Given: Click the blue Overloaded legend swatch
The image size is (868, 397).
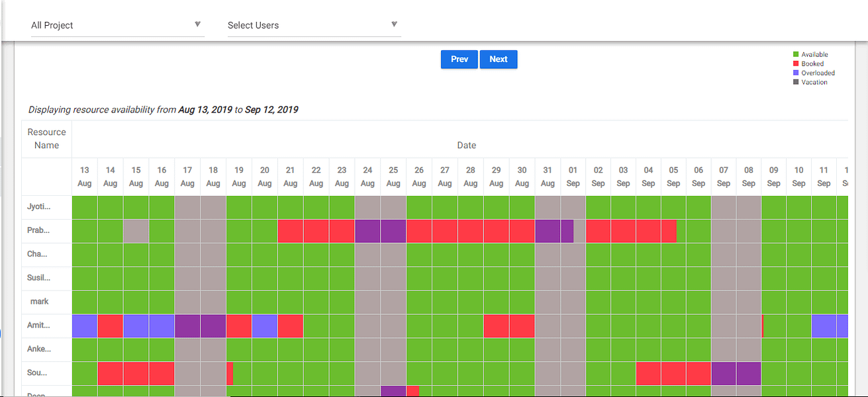Looking at the screenshot, I should pyautogui.click(x=796, y=73).
